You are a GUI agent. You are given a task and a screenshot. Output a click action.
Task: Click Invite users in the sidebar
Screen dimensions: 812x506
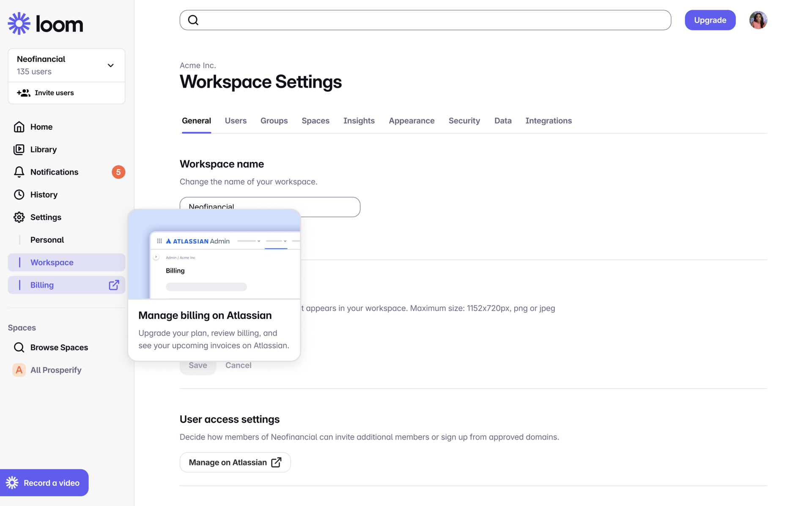coord(66,93)
